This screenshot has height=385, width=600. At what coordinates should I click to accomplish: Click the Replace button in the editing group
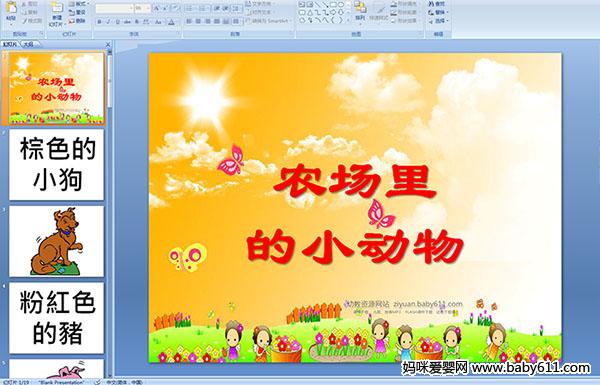pos(437,12)
